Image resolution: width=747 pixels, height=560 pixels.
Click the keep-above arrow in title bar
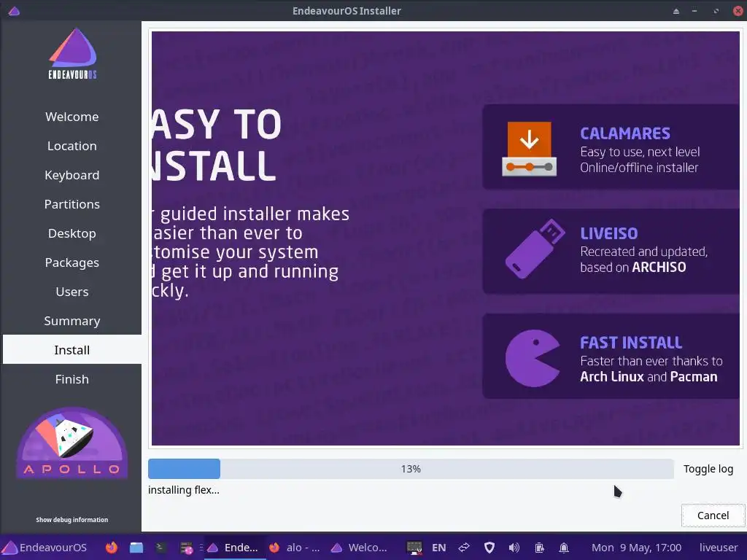click(x=676, y=11)
